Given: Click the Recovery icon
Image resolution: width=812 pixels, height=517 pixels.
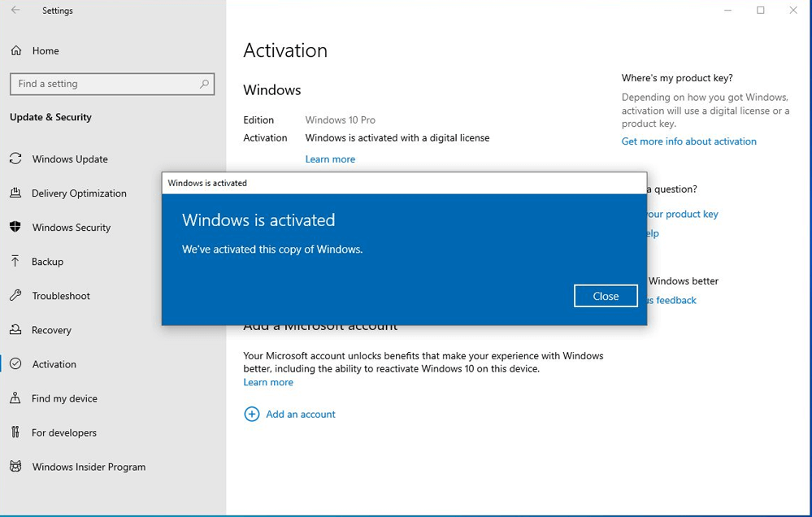Looking at the screenshot, I should tap(15, 329).
